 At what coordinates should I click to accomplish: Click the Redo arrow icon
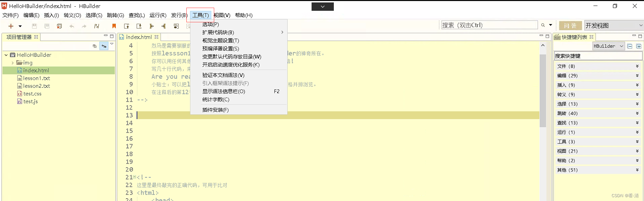coord(84,26)
